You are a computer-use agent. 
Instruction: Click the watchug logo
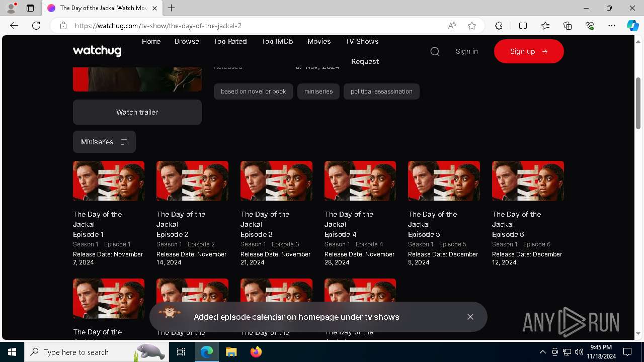(97, 51)
